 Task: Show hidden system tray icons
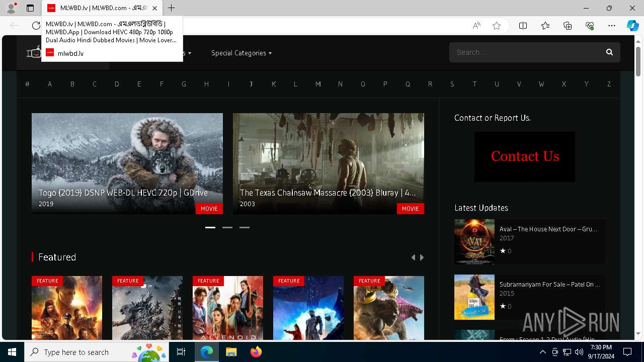[x=542, y=352]
